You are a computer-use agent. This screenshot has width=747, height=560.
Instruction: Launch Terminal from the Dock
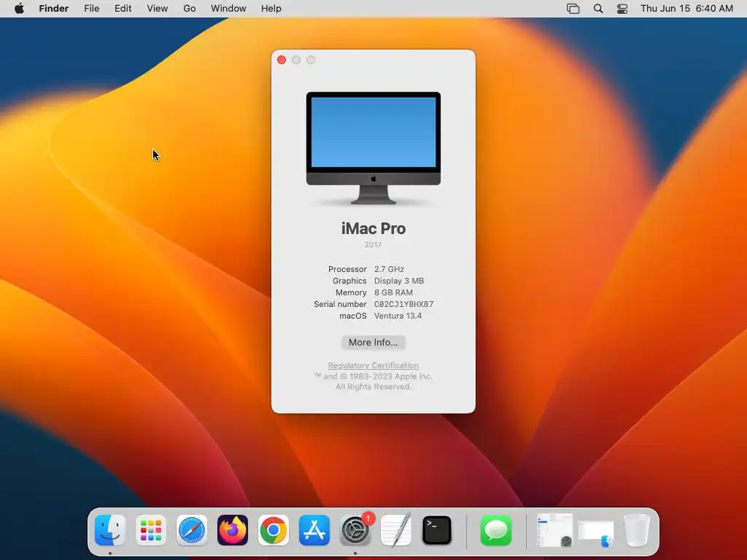(437, 530)
